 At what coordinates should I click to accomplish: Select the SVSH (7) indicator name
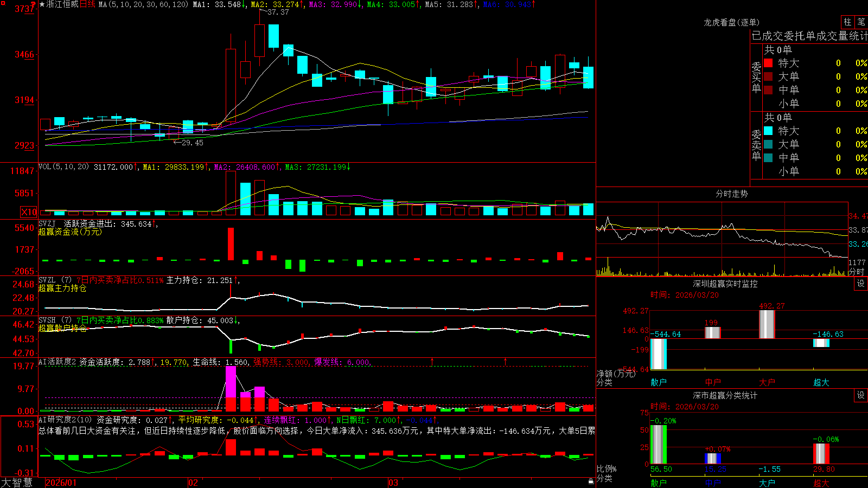[55, 320]
